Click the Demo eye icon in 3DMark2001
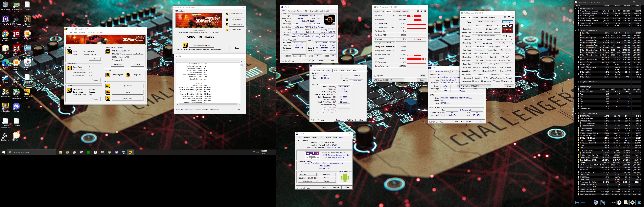644x207 pixels. (x=108, y=92)
